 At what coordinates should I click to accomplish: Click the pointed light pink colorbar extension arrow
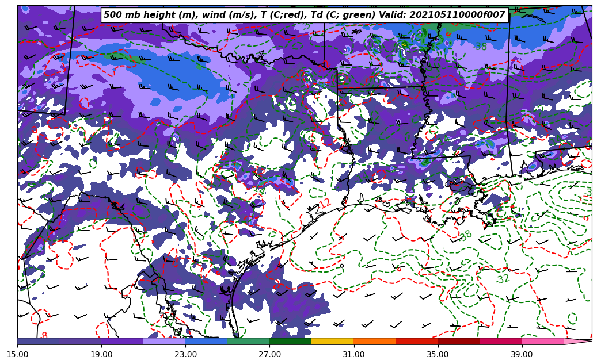pyautogui.click(x=577, y=341)
